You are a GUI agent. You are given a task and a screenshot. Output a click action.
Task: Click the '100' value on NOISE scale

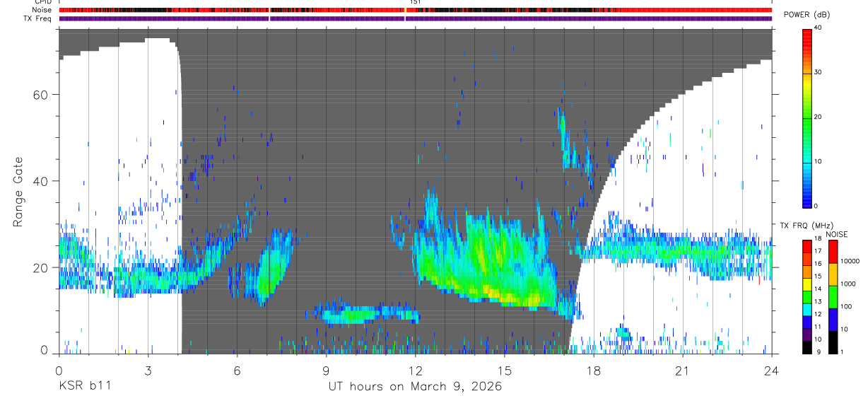tap(847, 306)
